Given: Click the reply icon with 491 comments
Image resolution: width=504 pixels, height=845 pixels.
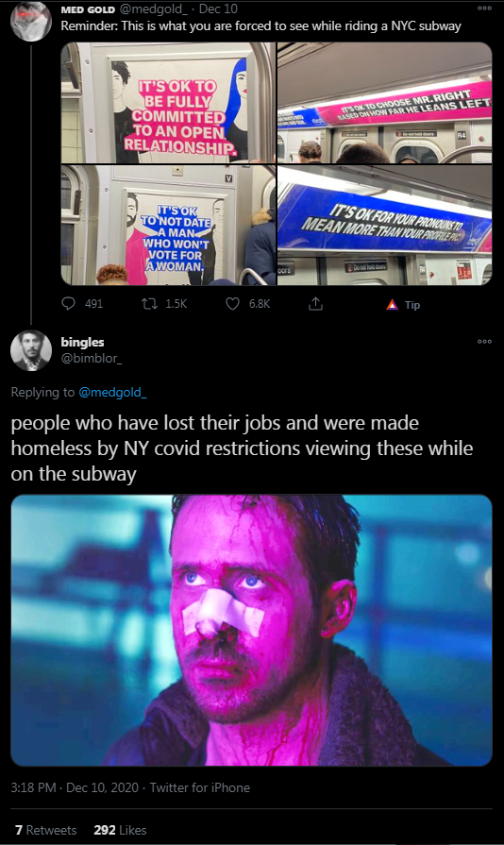Looking at the screenshot, I should coord(68,304).
